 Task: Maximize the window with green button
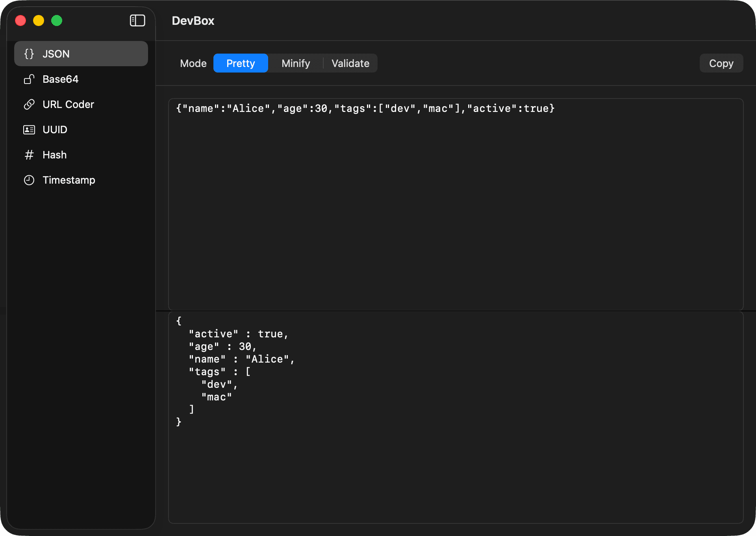57,20
